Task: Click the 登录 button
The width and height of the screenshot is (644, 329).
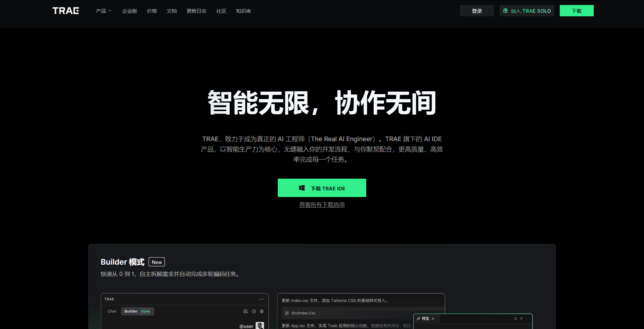Action: point(477,11)
